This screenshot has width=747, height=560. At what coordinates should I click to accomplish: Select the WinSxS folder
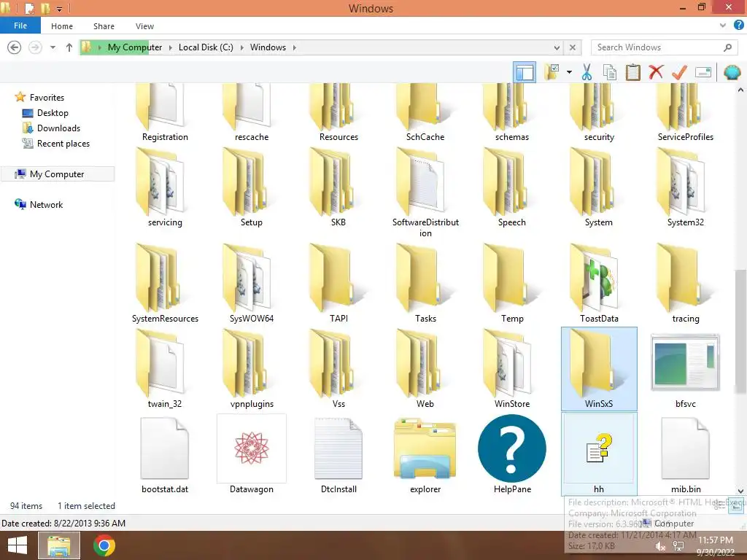click(599, 368)
